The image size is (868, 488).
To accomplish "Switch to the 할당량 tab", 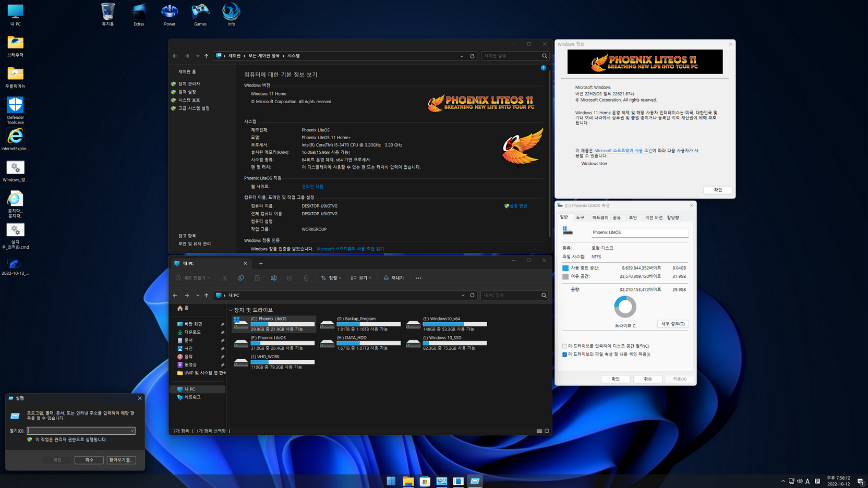I will [x=673, y=217].
